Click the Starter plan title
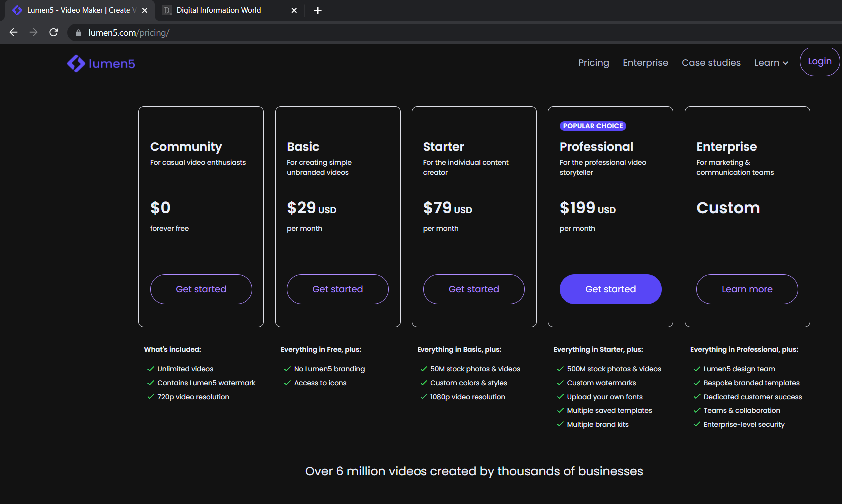This screenshot has width=842, height=504. tap(444, 147)
